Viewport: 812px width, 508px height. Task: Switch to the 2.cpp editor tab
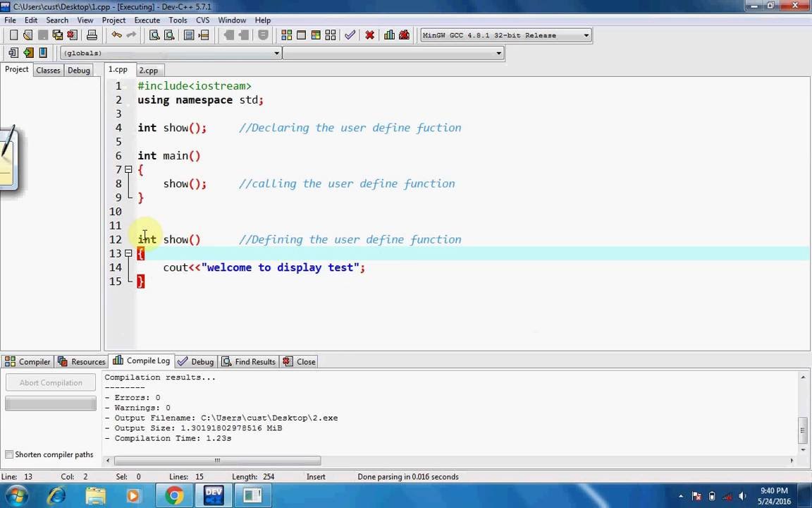tap(149, 71)
